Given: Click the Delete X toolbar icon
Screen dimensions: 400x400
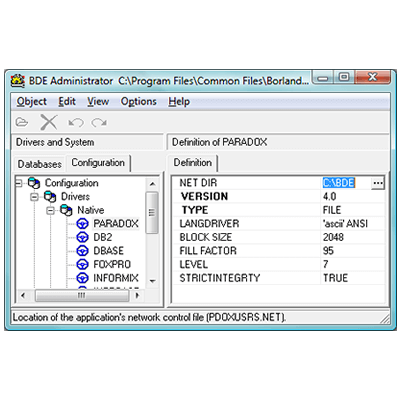Looking at the screenshot, I should (49, 122).
